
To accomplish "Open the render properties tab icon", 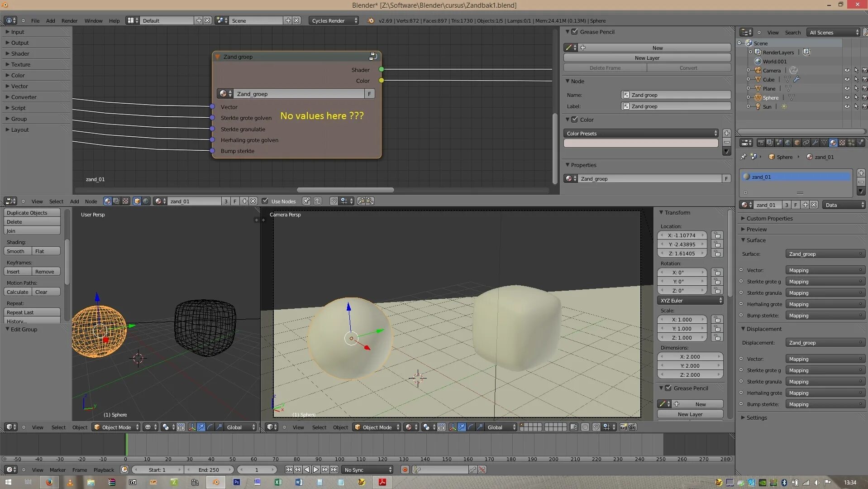I will 761,143.
